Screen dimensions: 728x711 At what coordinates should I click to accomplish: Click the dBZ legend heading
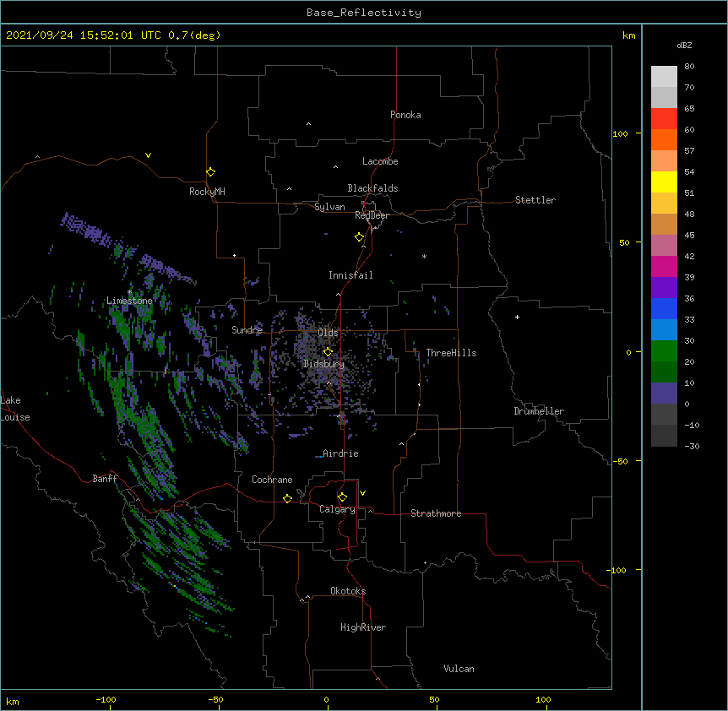click(684, 46)
